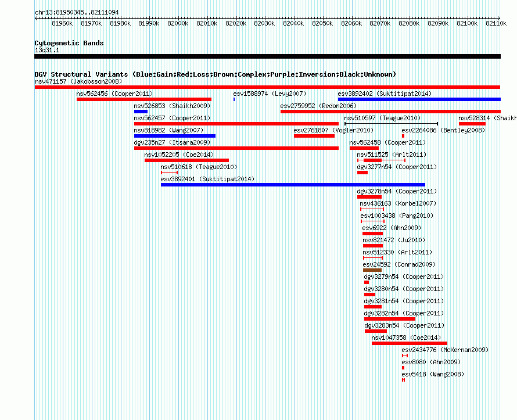517x420 pixels.
Task: Click dgv3283n54 (Cooper2011) variant label
Action: [x=404, y=325]
